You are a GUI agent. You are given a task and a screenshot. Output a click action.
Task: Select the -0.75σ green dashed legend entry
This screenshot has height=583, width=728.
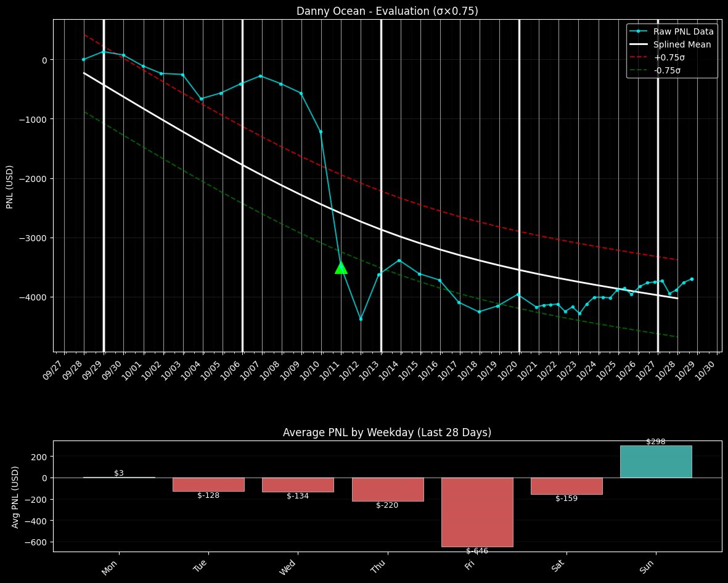point(668,70)
